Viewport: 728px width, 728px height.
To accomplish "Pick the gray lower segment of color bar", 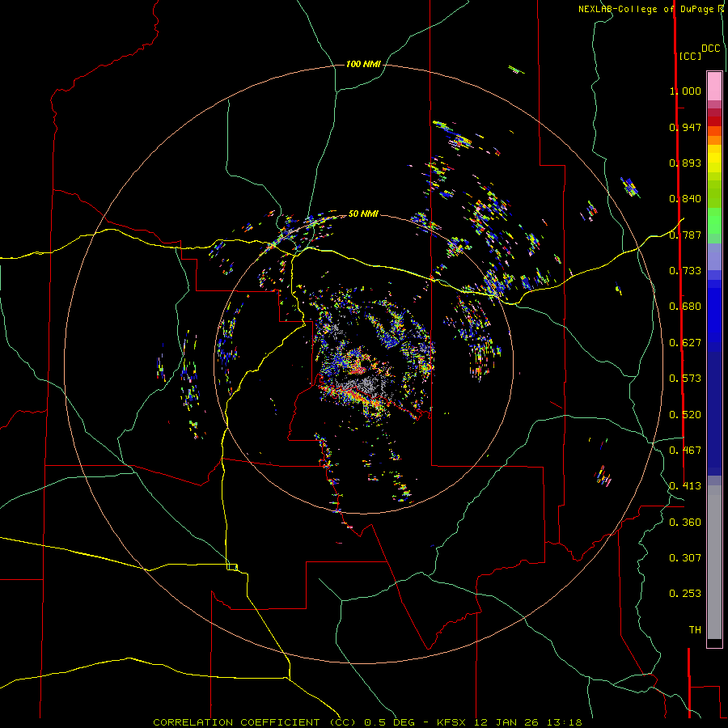I will coord(714,562).
